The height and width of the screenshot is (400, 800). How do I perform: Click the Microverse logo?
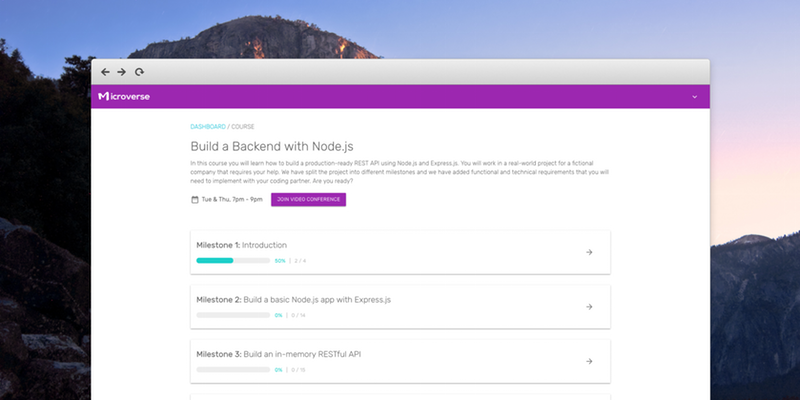point(124,96)
